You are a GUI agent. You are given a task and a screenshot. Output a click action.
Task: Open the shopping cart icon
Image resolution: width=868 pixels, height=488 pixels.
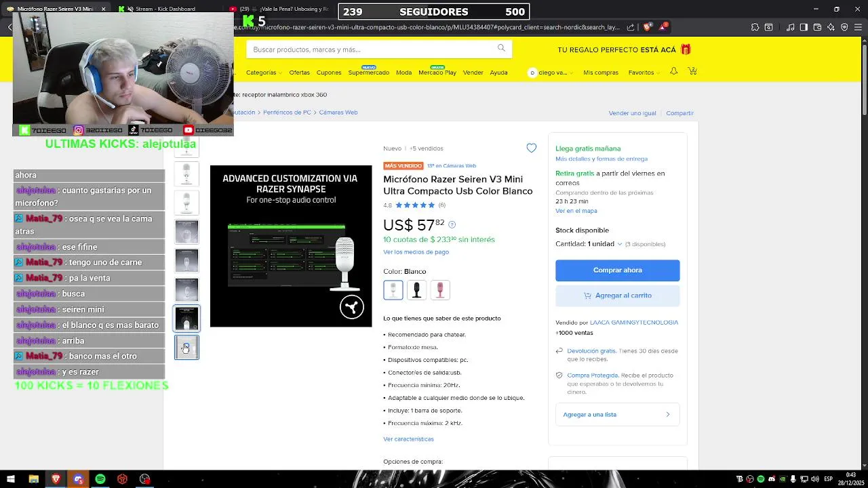(x=692, y=71)
